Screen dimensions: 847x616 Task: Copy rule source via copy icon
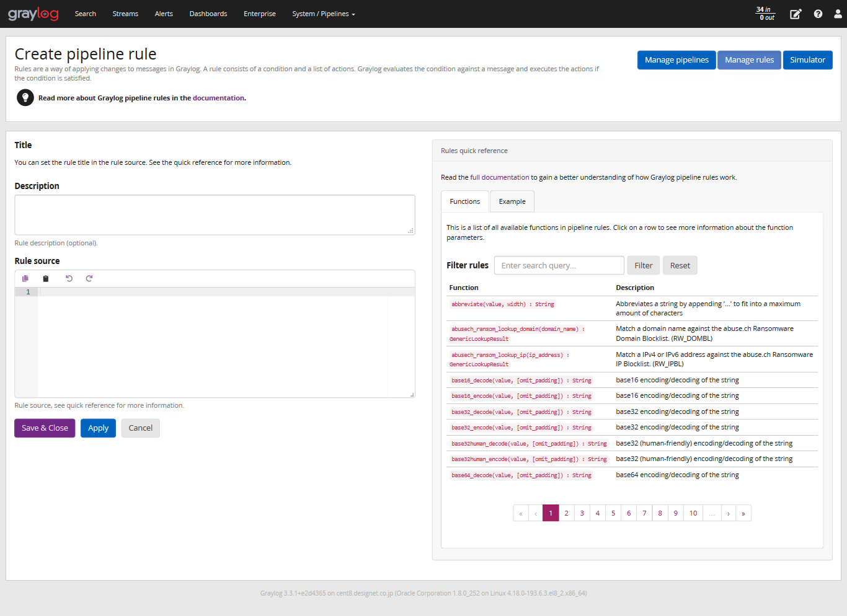tap(25, 278)
